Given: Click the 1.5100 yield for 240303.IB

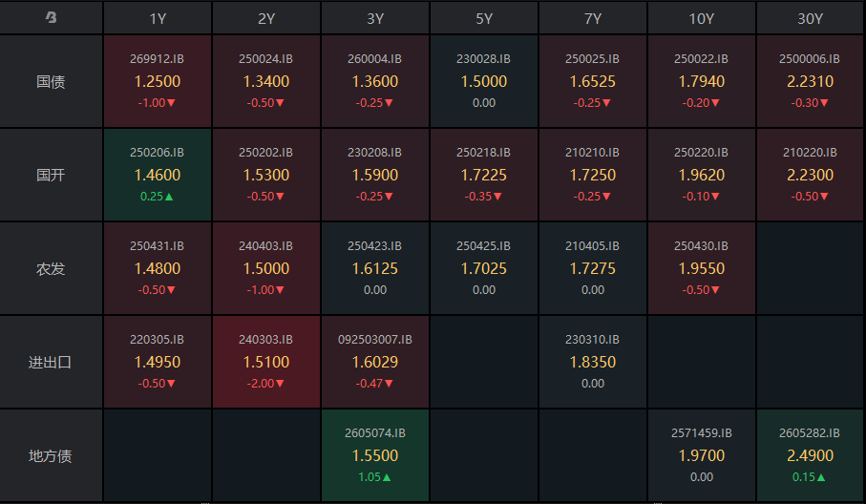Looking at the screenshot, I should point(266,363).
